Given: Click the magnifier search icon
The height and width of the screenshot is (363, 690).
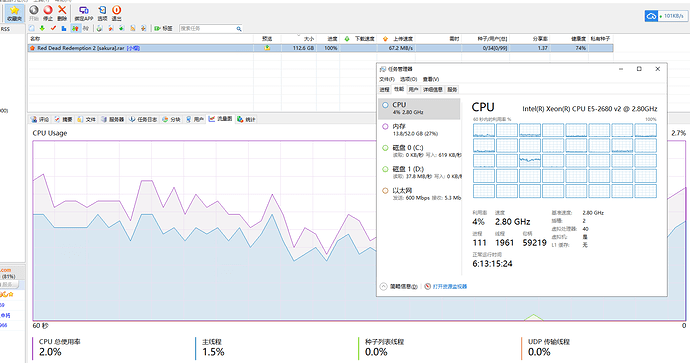Looking at the screenshot, I should [239, 29].
